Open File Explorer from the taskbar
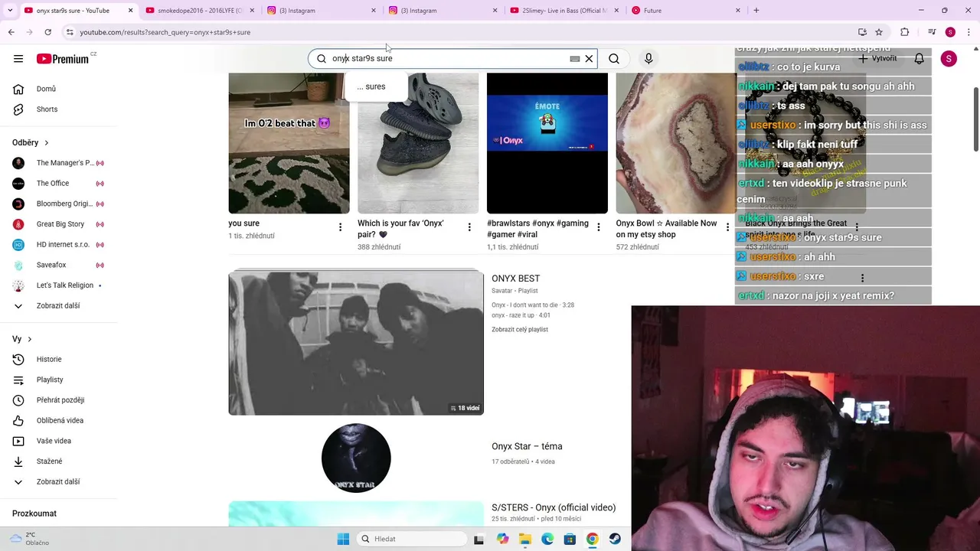This screenshot has width=980, height=551. click(x=525, y=539)
